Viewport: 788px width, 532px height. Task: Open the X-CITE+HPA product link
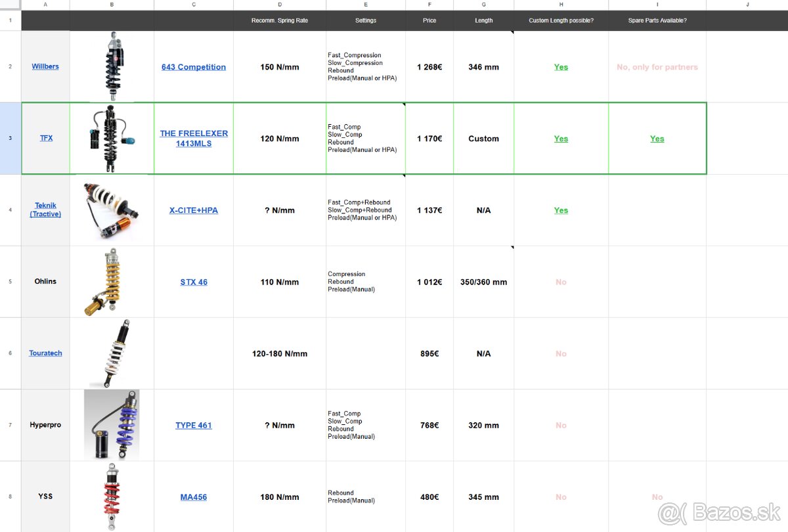pos(194,210)
